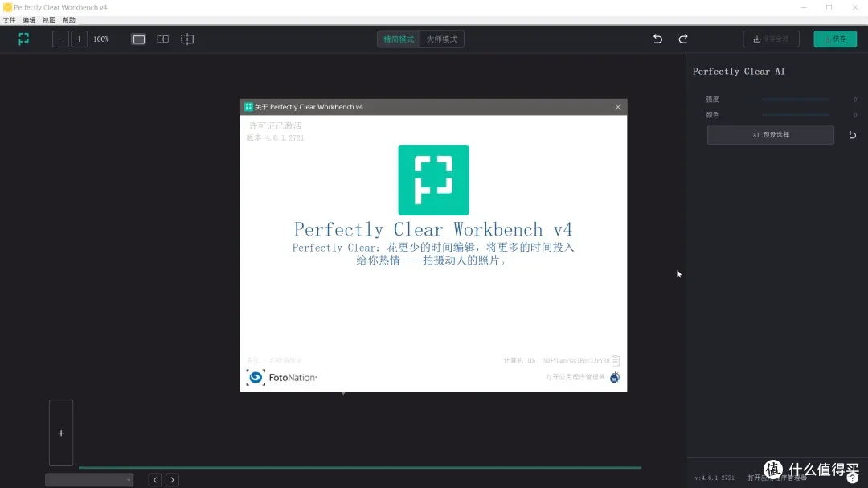Open the dropdown below the filmstrip
Image resolution: width=868 pixels, height=488 pixels.
(89, 480)
